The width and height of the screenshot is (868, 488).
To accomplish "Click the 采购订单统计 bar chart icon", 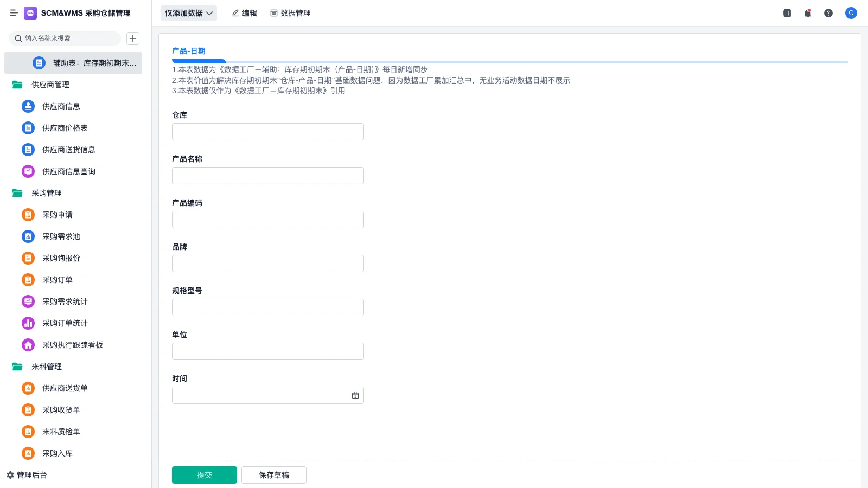I will click(x=28, y=323).
